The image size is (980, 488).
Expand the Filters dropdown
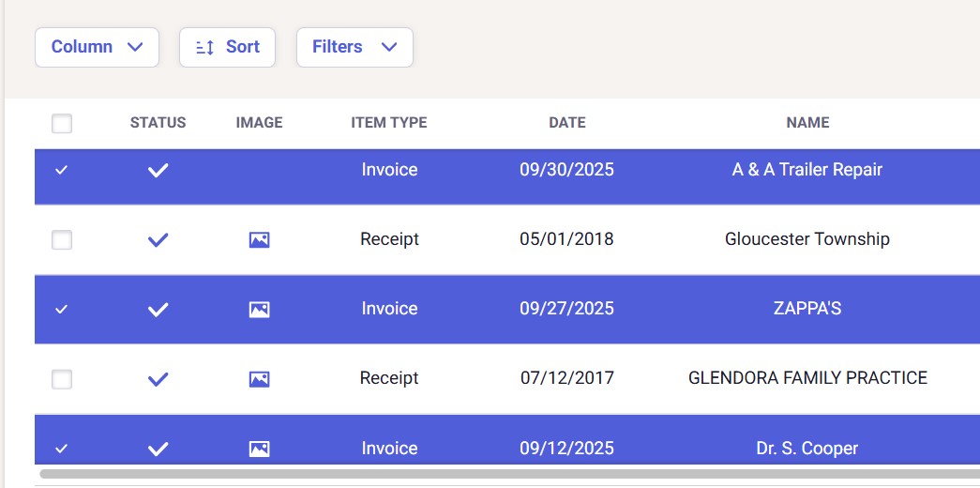(x=354, y=47)
